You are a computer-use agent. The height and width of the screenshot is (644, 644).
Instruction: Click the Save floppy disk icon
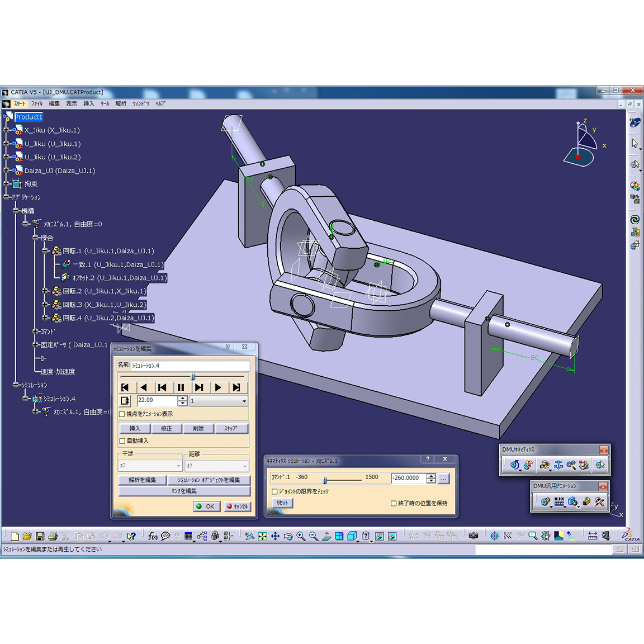coord(40,536)
